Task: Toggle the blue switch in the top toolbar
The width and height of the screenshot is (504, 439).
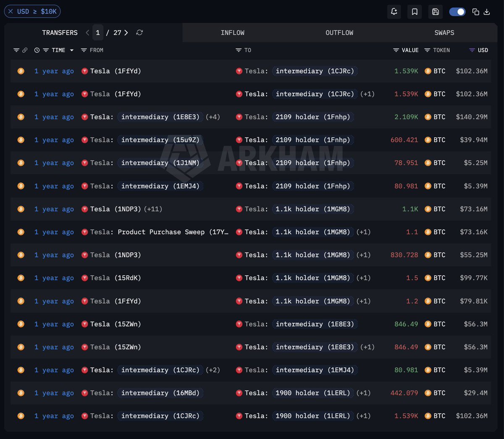Action: 457,12
